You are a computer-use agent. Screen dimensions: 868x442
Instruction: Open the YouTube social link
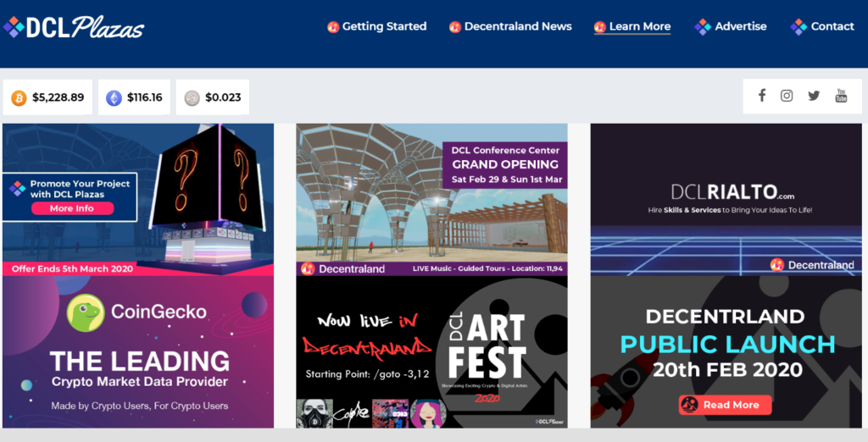(x=841, y=95)
